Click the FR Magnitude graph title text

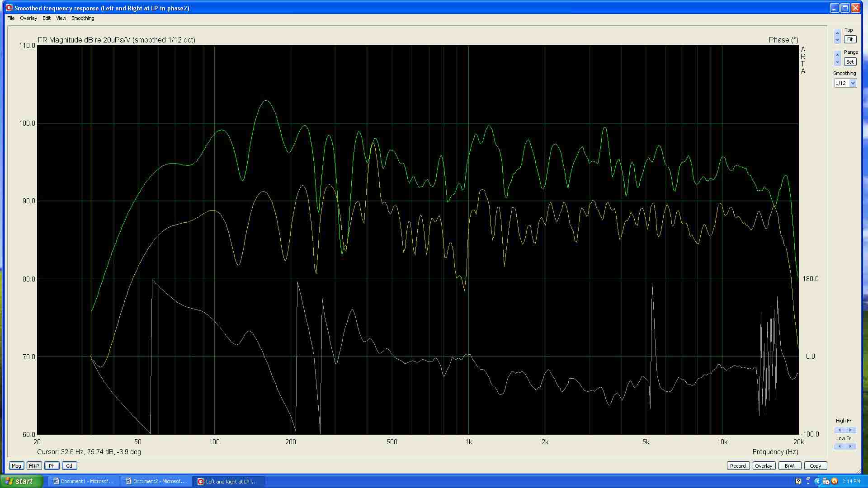click(117, 40)
